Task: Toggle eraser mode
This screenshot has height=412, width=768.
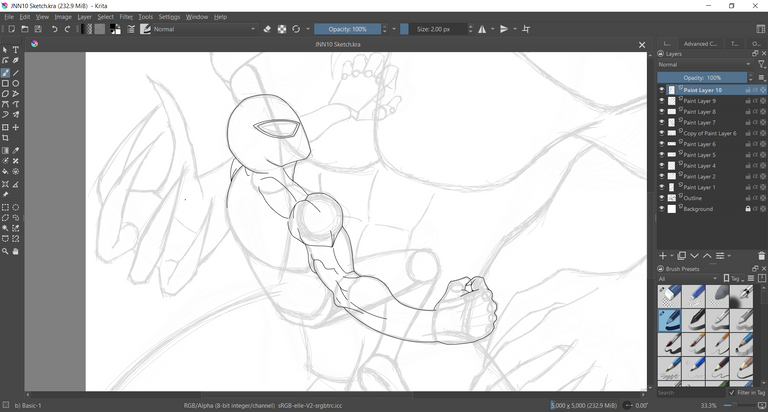Action: coord(267,29)
